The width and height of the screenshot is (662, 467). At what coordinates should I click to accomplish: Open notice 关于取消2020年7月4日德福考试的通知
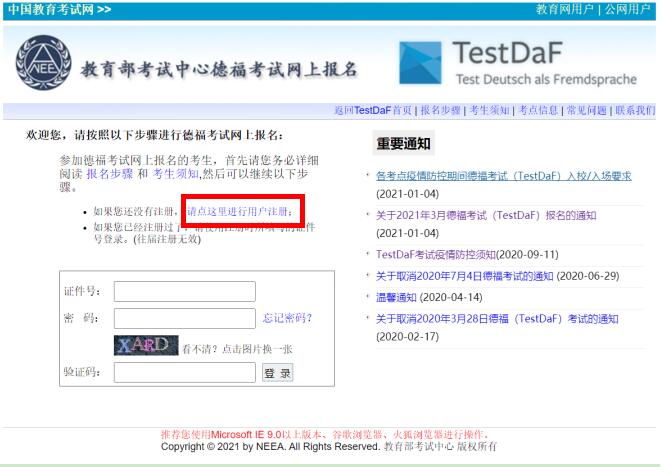coord(464,276)
